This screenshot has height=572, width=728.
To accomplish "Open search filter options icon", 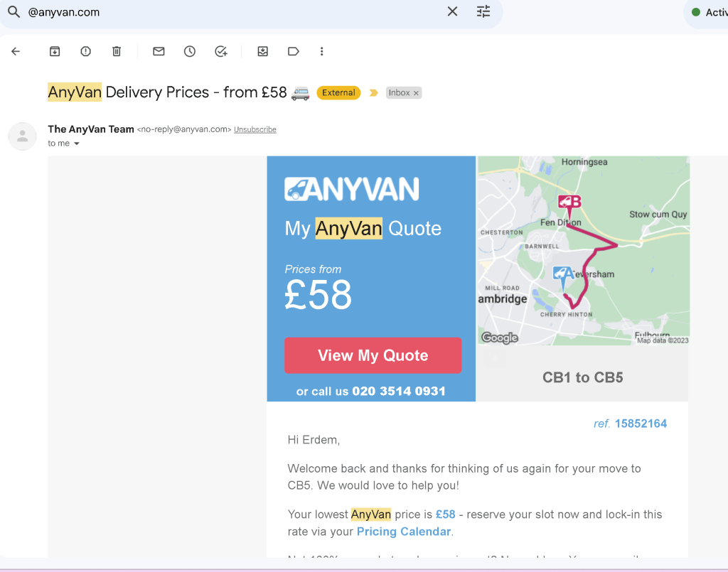I will click(x=483, y=11).
